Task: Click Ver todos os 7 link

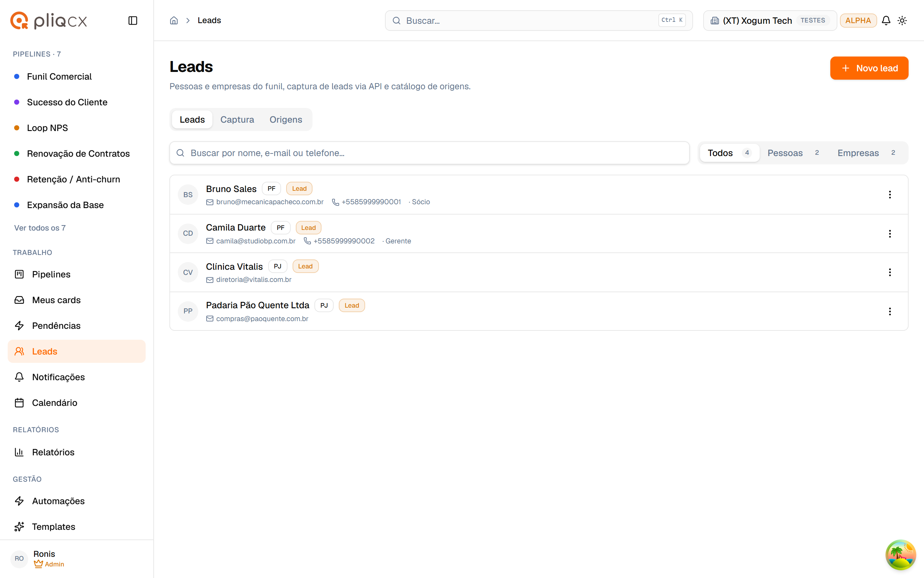Action: point(40,228)
